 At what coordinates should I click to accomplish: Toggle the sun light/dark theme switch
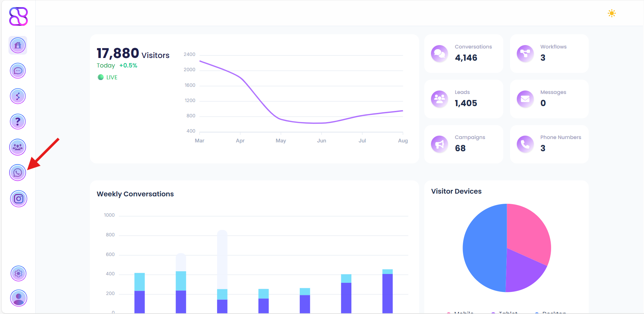tap(611, 14)
